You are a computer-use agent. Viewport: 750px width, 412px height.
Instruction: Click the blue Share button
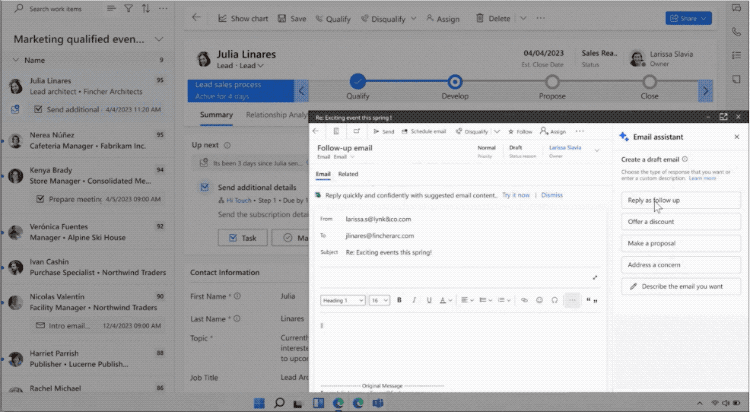[x=688, y=18]
